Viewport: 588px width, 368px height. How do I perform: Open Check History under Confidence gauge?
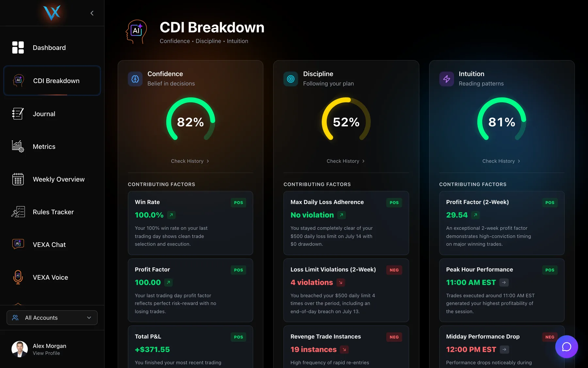[190, 161]
